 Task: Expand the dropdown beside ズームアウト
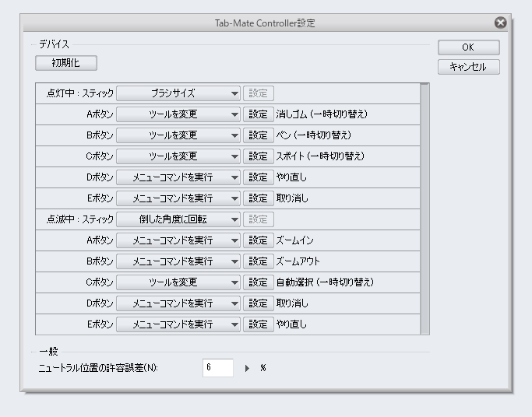[x=178, y=261]
